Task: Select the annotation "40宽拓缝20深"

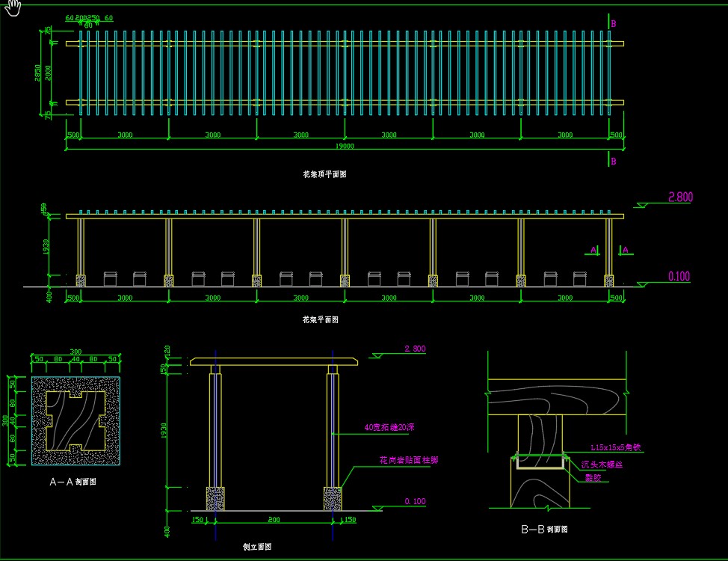Action: 389,427
